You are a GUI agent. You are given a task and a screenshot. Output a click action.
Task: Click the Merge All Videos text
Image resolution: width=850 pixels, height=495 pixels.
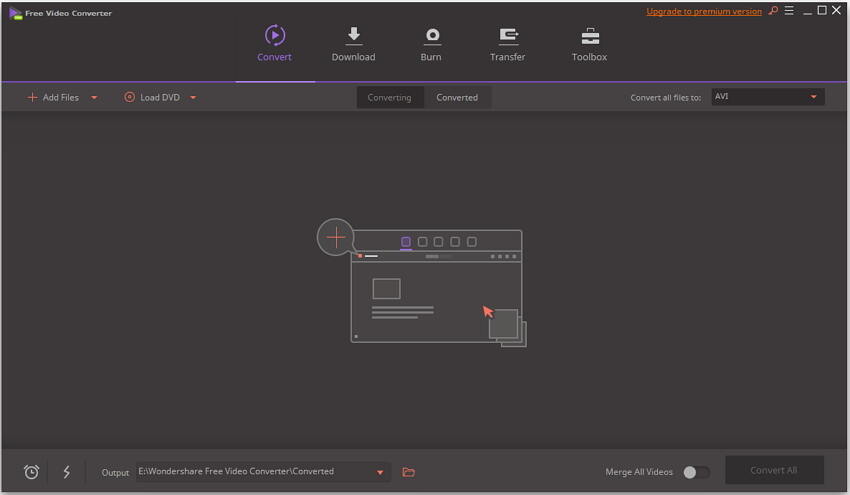pyautogui.click(x=639, y=472)
